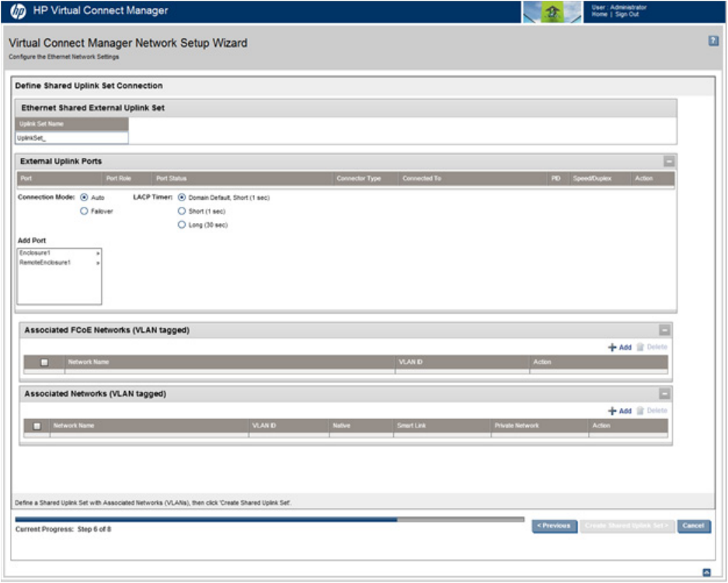Screen dimensions: 728x583
Task: Click Add in FCoE Networks section
Action: [x=620, y=347]
